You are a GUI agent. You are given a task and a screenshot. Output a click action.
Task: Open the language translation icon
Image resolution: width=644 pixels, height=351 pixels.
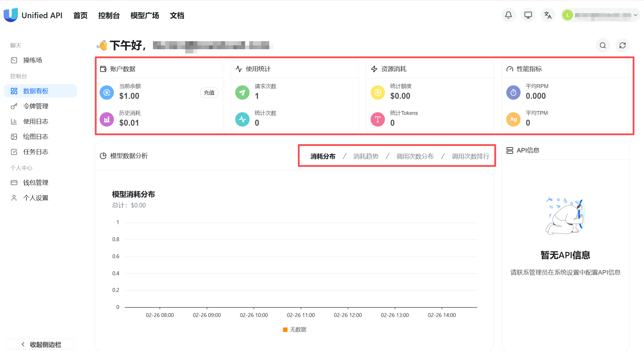pos(548,15)
